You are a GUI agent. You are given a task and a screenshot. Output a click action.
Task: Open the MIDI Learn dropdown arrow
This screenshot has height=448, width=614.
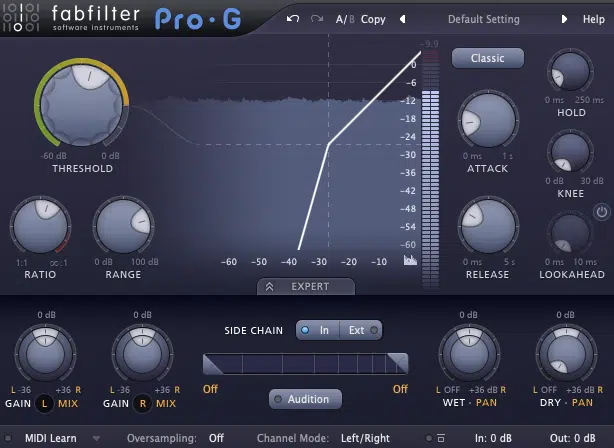(x=96, y=438)
